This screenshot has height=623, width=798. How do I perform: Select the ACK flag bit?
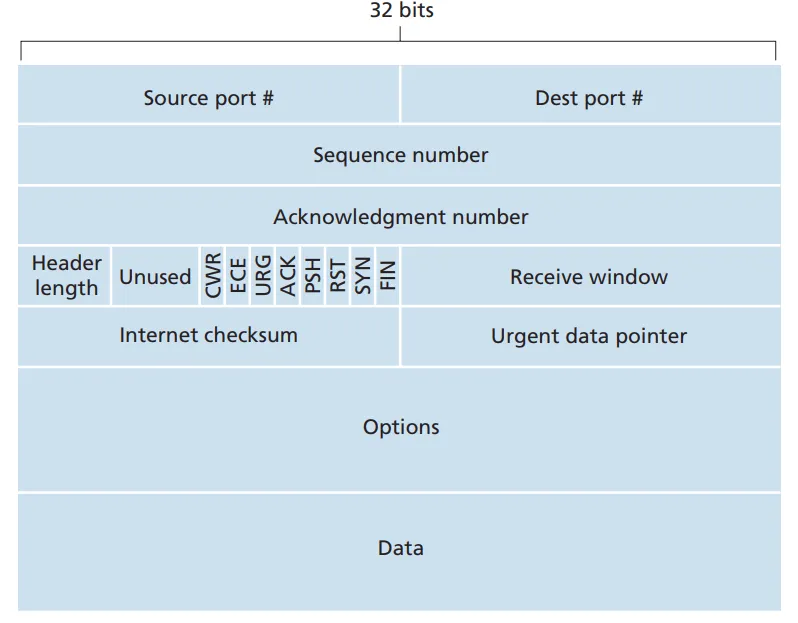pos(288,276)
